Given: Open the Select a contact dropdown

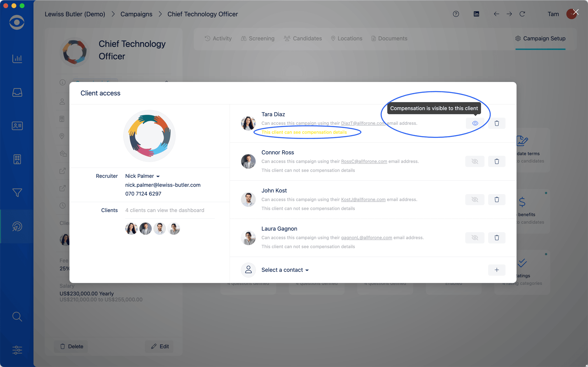Looking at the screenshot, I should coord(285,270).
